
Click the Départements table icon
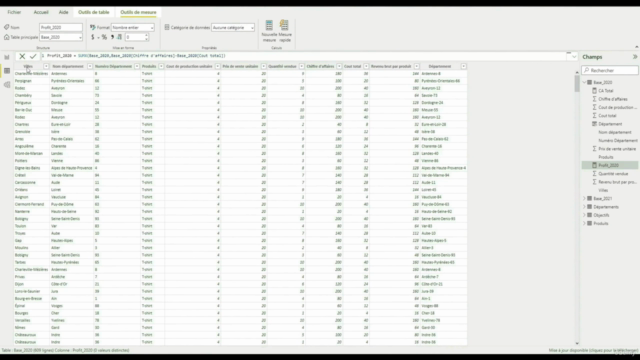(589, 207)
